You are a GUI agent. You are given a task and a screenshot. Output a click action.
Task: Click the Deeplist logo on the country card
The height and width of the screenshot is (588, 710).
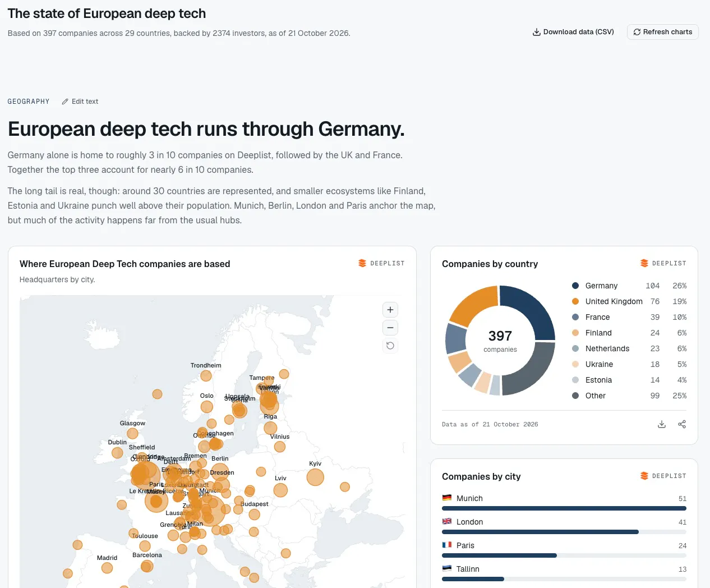point(663,263)
